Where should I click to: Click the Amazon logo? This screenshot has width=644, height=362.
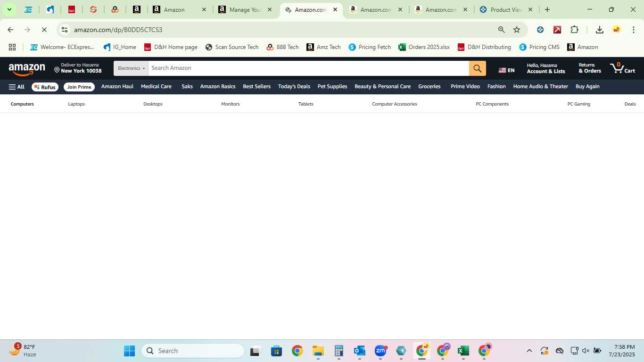pos(27,69)
